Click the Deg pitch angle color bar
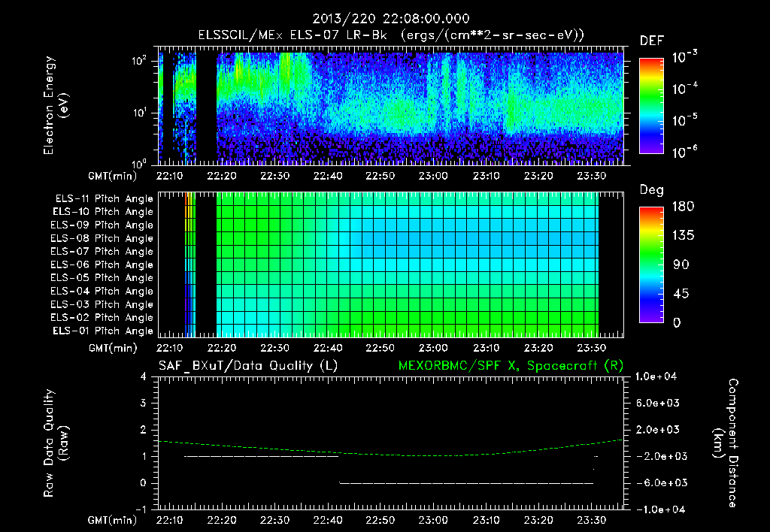The height and width of the screenshot is (532, 770). 652,265
